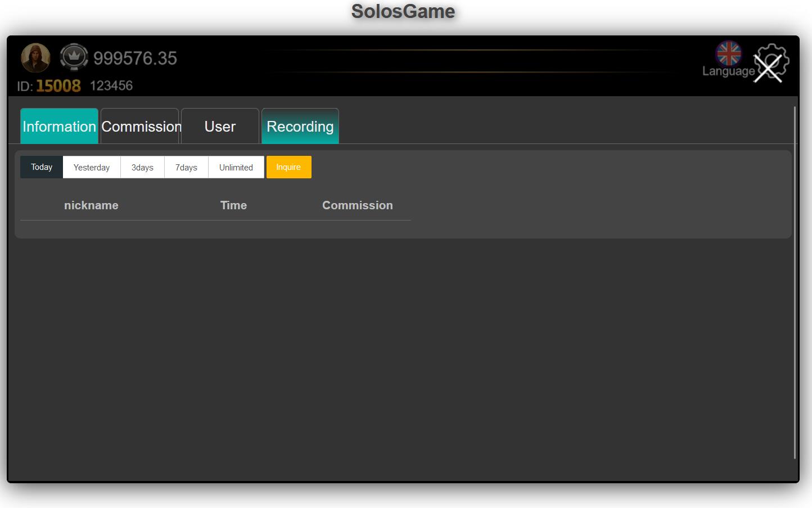Click the player avatar portrait

coord(35,58)
